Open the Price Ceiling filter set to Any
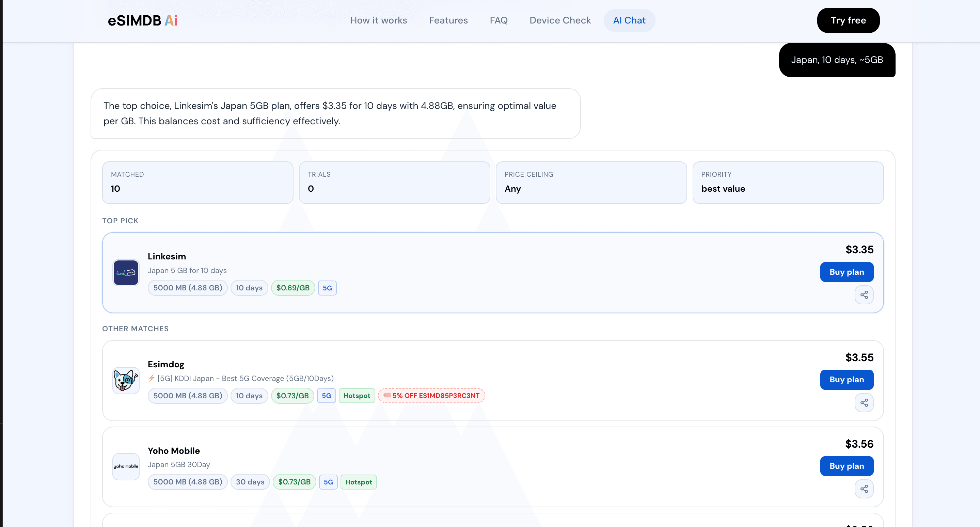Screen dimensions: 980x527 [590, 183]
